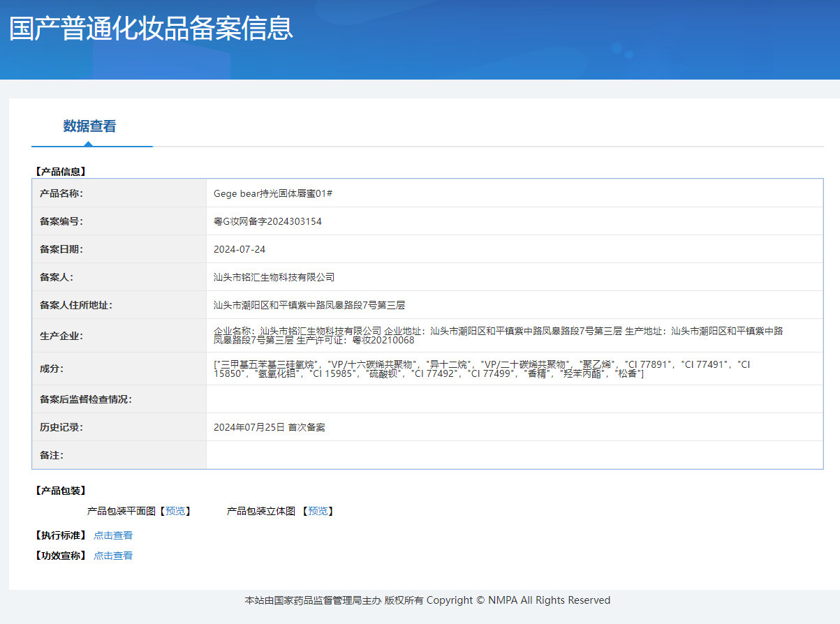840x624 pixels.
Task: Open 预览 link for 产品包装立体图
Action: (x=318, y=511)
